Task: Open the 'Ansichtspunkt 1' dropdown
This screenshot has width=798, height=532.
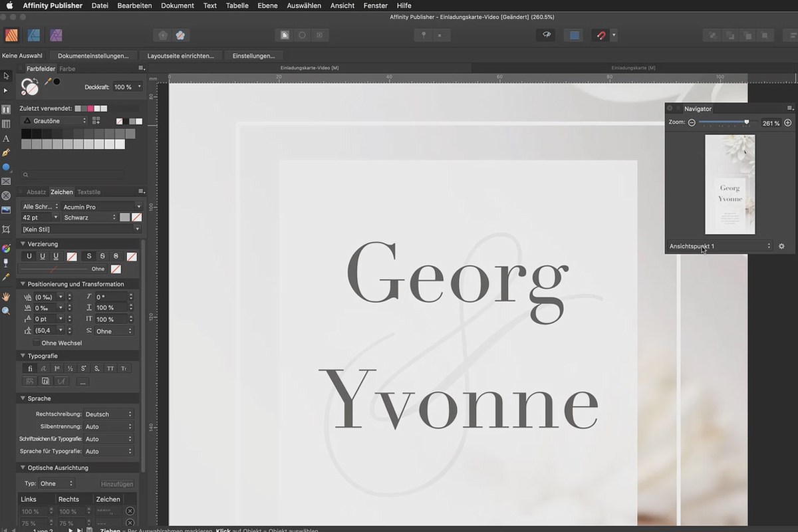Action: coord(720,246)
